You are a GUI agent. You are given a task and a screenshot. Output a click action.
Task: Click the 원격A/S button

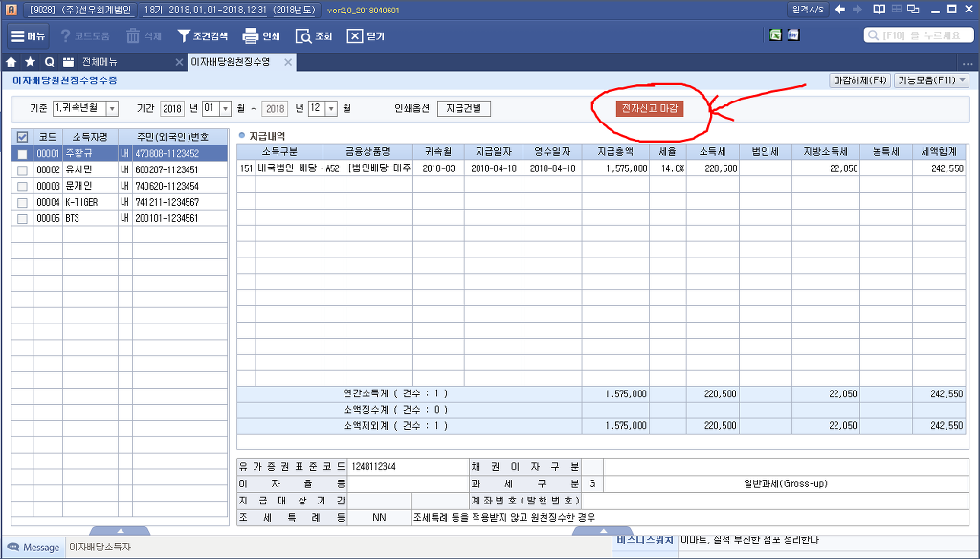point(808,10)
